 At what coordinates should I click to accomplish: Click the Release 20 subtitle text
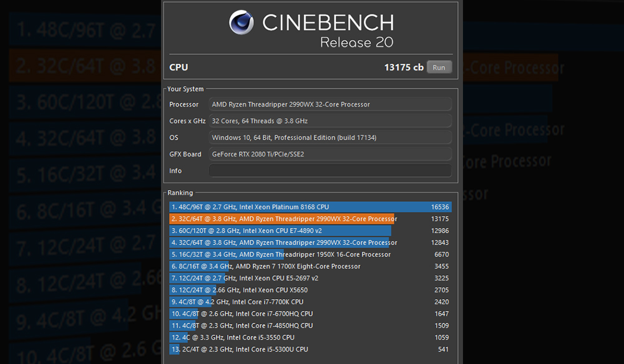pyautogui.click(x=357, y=42)
